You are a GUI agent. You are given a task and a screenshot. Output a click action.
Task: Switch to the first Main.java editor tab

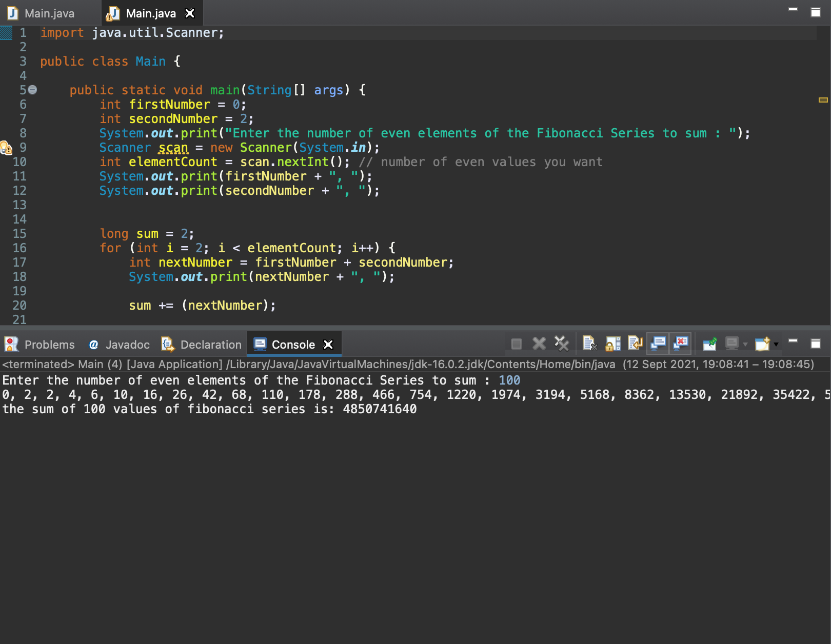(x=41, y=13)
